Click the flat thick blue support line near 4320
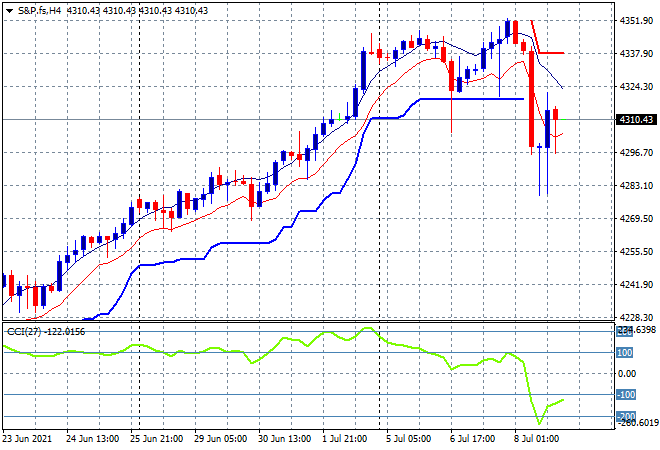 point(472,99)
